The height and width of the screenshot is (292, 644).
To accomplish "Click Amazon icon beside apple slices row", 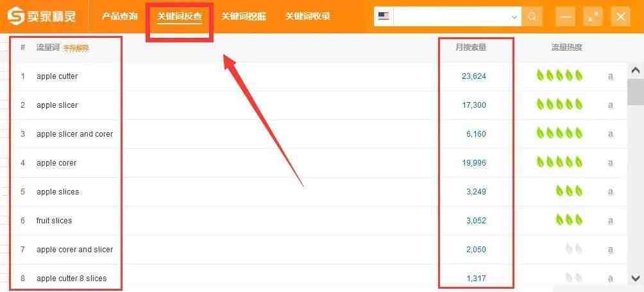I will pos(611,192).
